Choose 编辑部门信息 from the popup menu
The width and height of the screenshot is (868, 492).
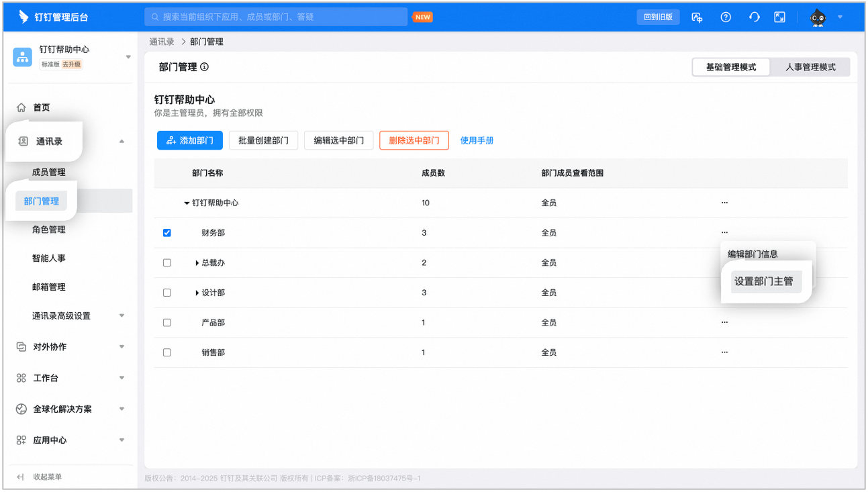[753, 254]
